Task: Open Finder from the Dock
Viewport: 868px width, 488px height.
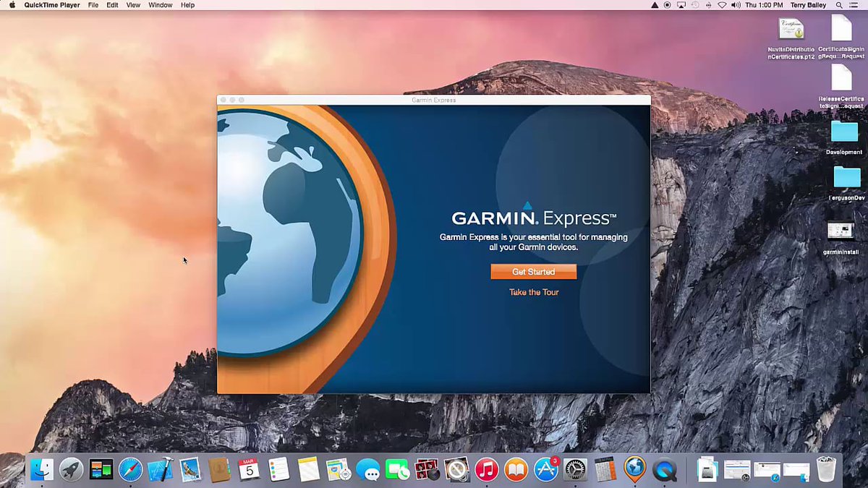Action: [42, 470]
